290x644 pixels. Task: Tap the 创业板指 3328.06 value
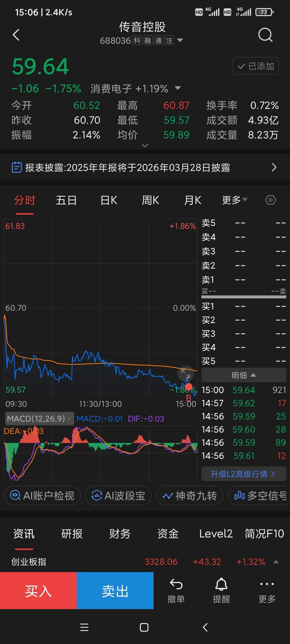(x=161, y=562)
